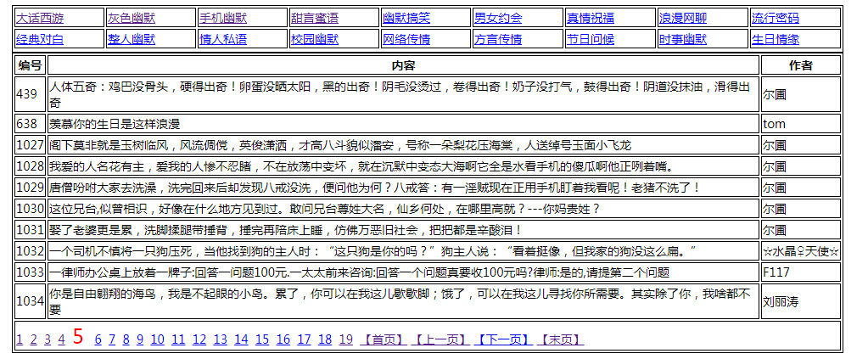Viewport: 868px width, 359px height.
Task: Go to page 6 of results
Action: click(x=98, y=339)
